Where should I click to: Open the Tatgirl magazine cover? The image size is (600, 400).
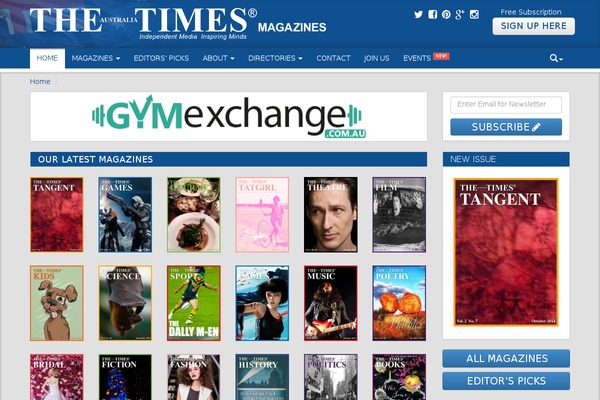point(262,214)
